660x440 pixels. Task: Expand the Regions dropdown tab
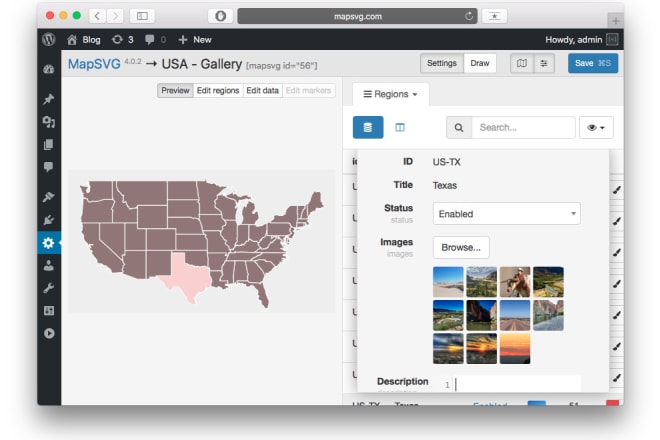[x=390, y=94]
